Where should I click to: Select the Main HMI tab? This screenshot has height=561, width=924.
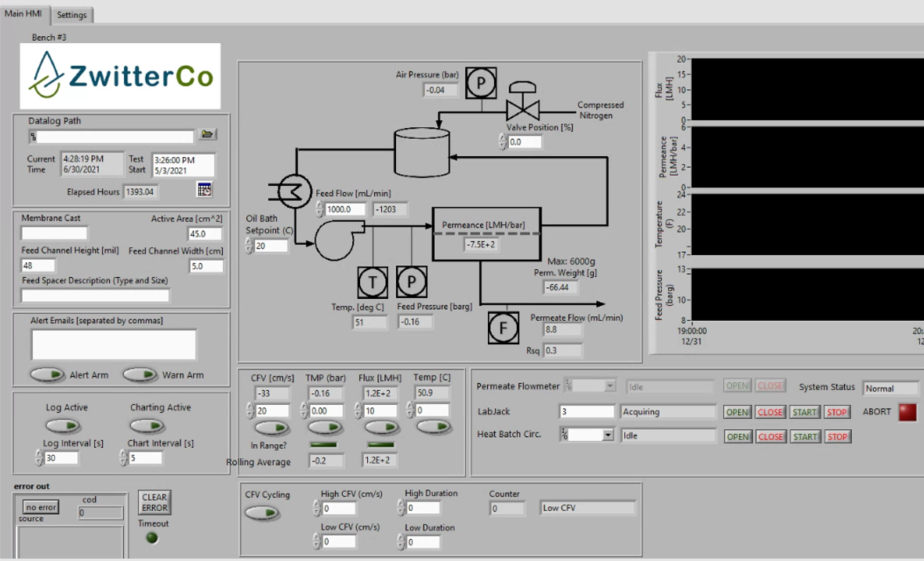(24, 14)
